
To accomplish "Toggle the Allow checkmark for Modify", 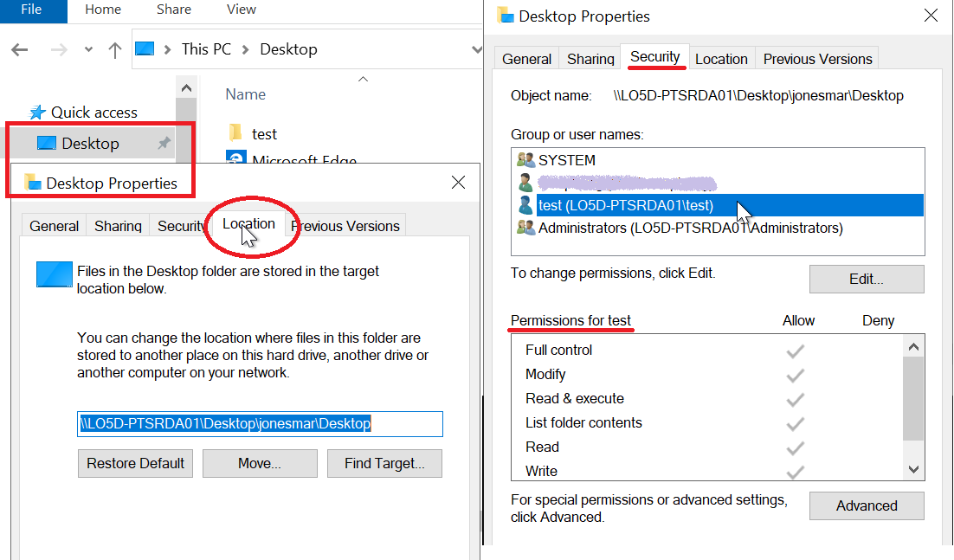I will tap(795, 374).
